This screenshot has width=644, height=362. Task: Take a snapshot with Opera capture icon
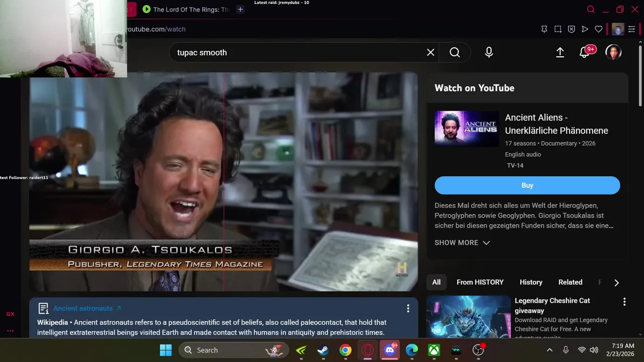pos(557,29)
